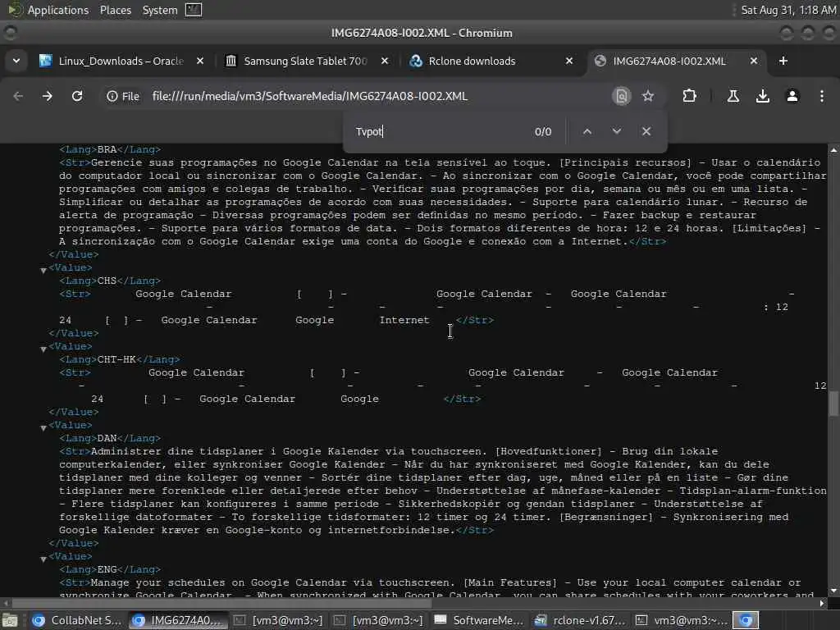Close the Rclone downloads tab
The width and height of the screenshot is (840, 630).
pyautogui.click(x=569, y=61)
